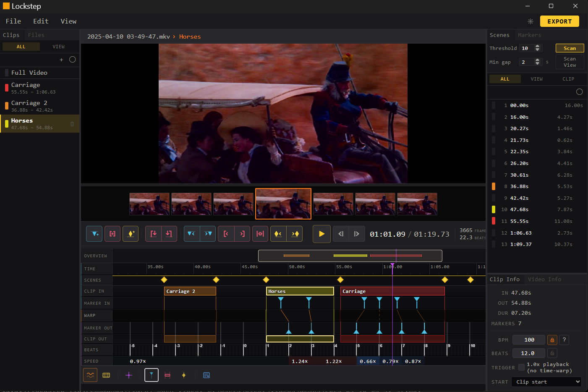Click the Beats value field 12.0
The image size is (588, 392).
click(529, 353)
